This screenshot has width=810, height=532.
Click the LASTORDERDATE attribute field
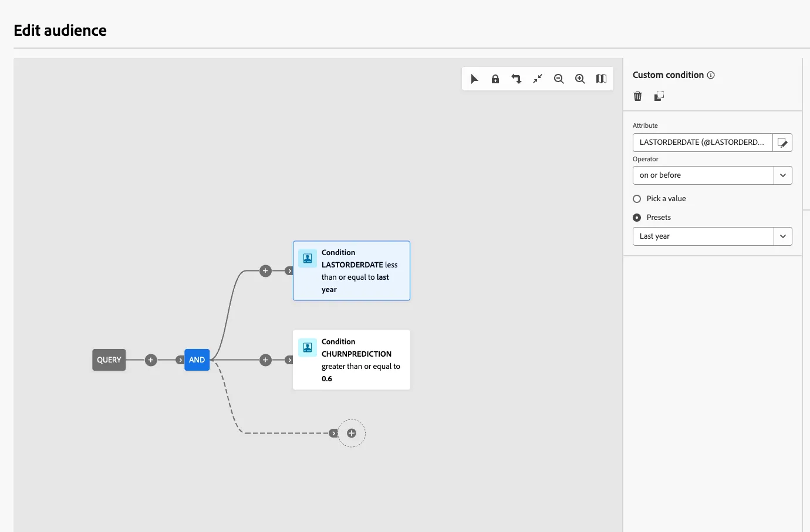(x=703, y=143)
